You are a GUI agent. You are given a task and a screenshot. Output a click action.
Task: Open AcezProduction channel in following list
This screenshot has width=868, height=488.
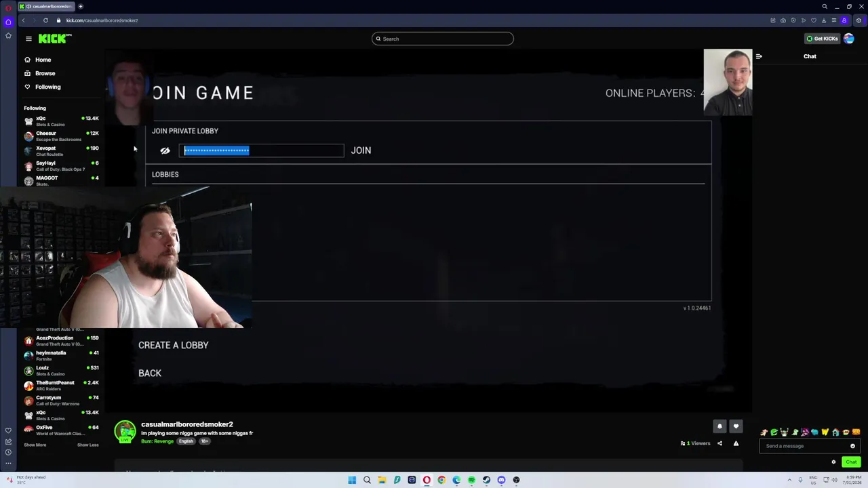61,341
